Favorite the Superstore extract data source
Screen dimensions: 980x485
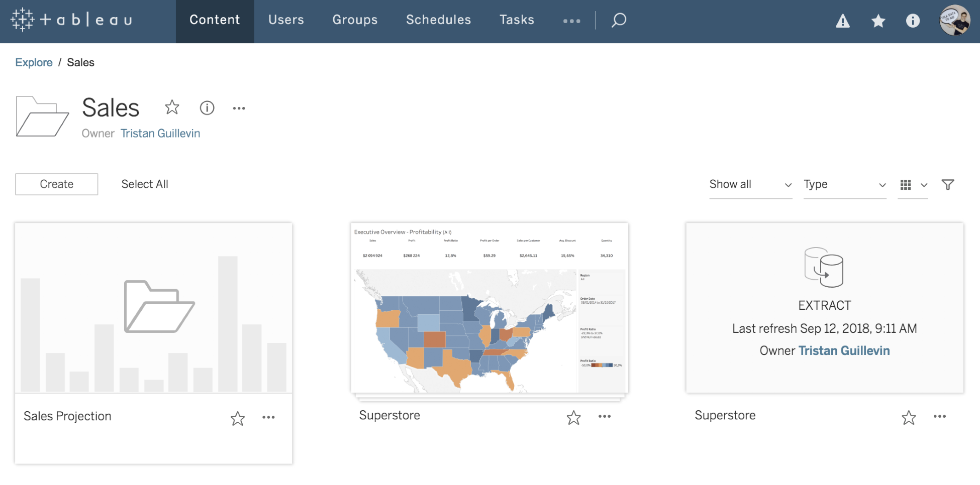(x=909, y=417)
